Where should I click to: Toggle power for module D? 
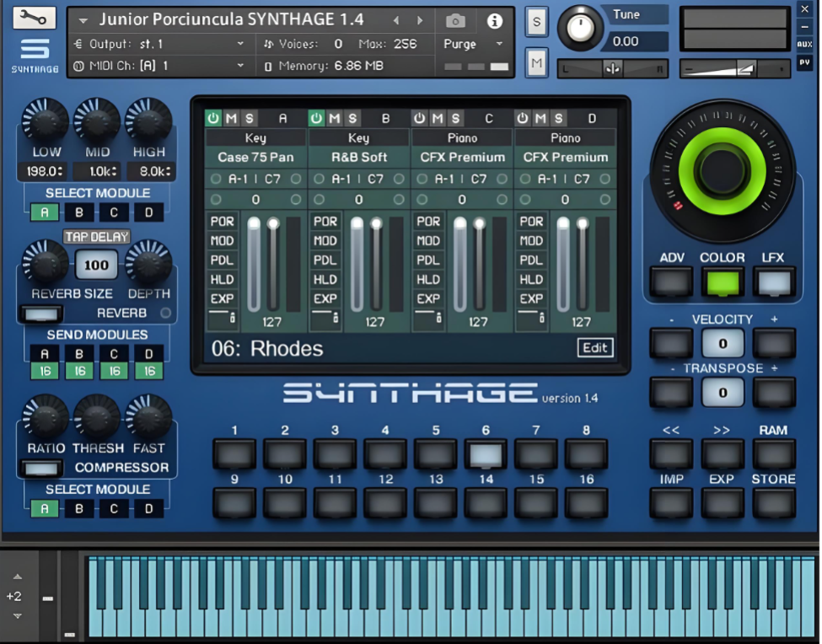click(523, 118)
